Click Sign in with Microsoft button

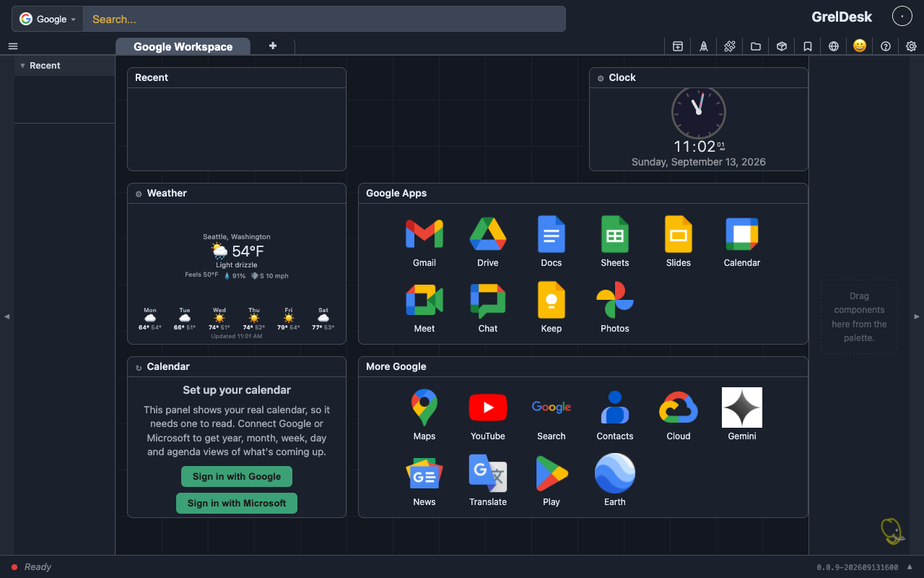[237, 503]
